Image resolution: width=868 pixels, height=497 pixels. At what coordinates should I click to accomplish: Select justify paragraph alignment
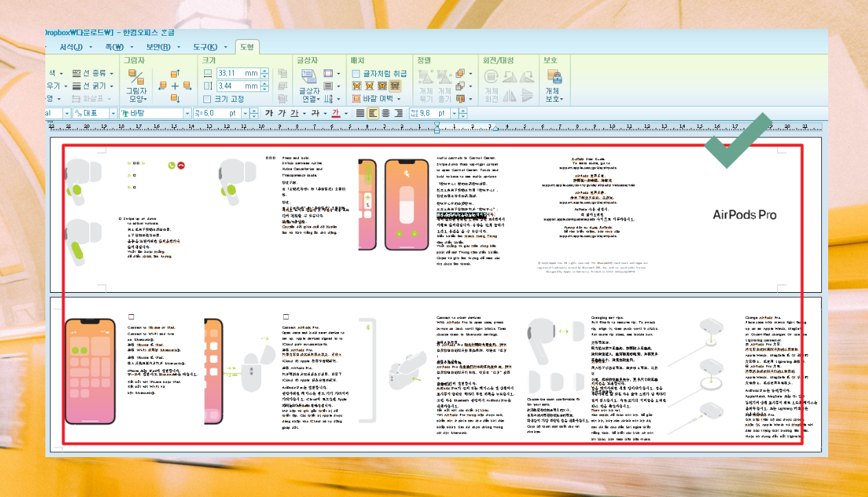[360, 113]
